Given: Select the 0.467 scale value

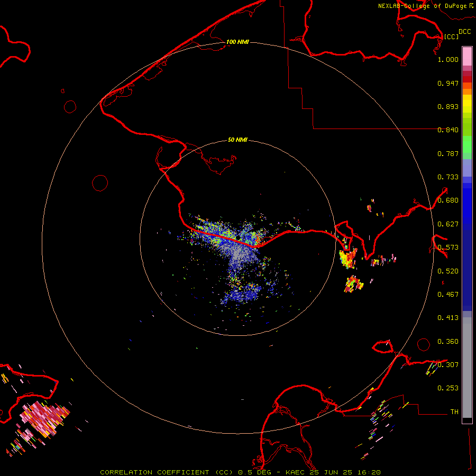Looking at the screenshot, I should click(x=448, y=295).
